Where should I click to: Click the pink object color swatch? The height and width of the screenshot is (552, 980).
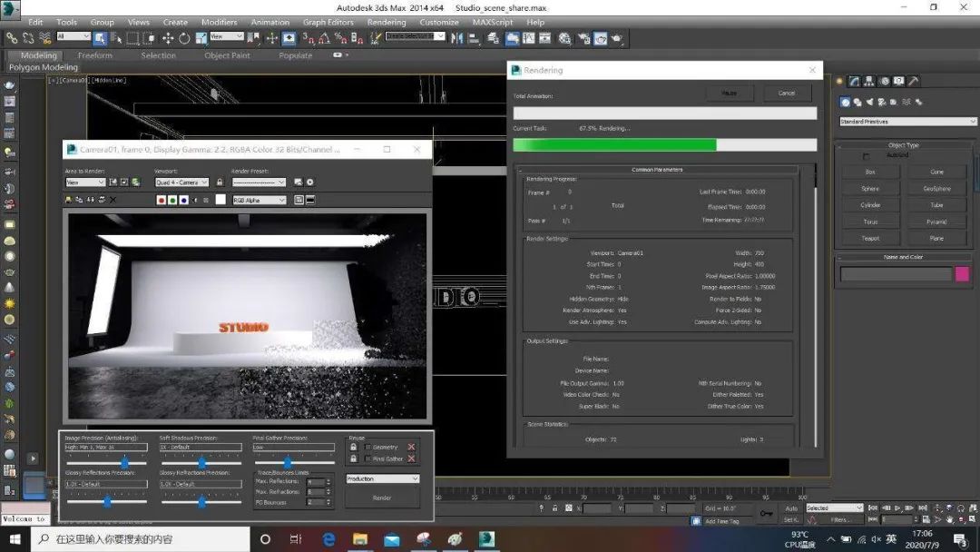(962, 273)
